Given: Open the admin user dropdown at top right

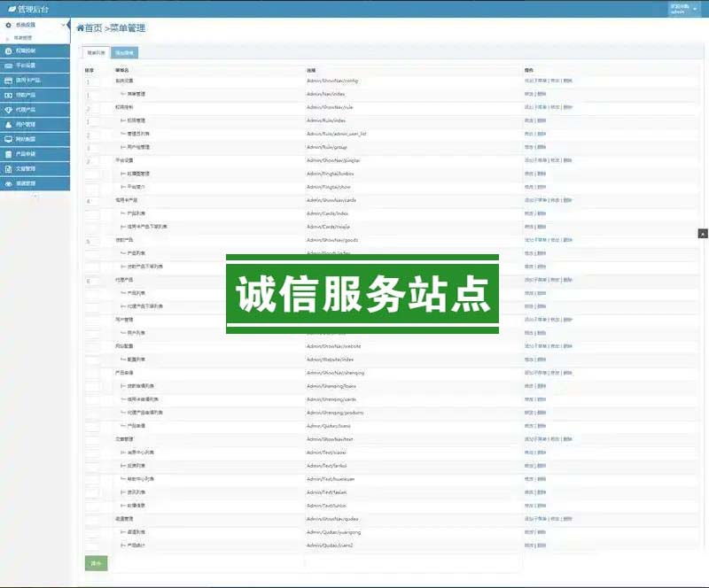Looking at the screenshot, I should click(686, 10).
